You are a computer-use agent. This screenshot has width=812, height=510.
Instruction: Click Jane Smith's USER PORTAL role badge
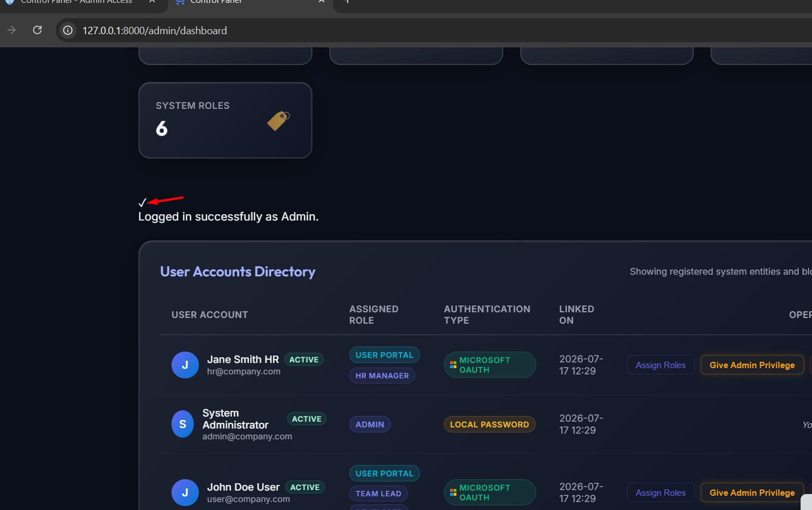point(385,355)
